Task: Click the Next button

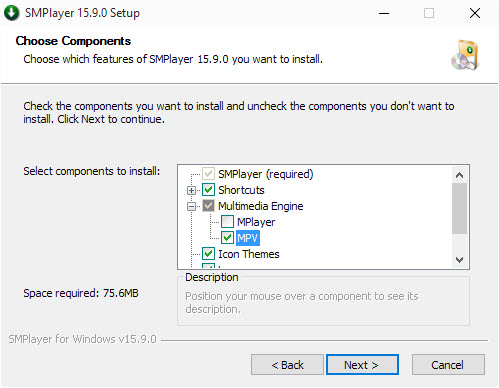Action: pyautogui.click(x=362, y=365)
